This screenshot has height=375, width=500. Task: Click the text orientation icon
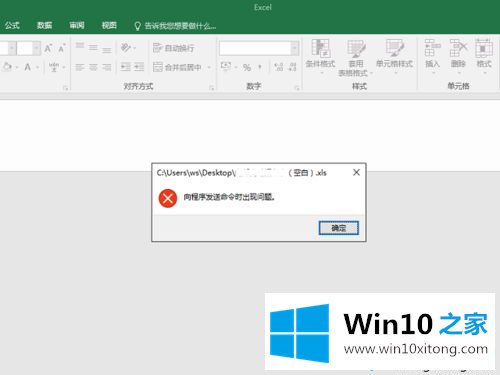click(x=126, y=47)
